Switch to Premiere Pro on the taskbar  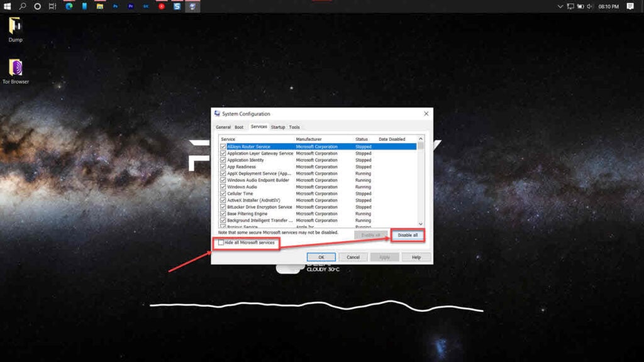[x=131, y=6]
